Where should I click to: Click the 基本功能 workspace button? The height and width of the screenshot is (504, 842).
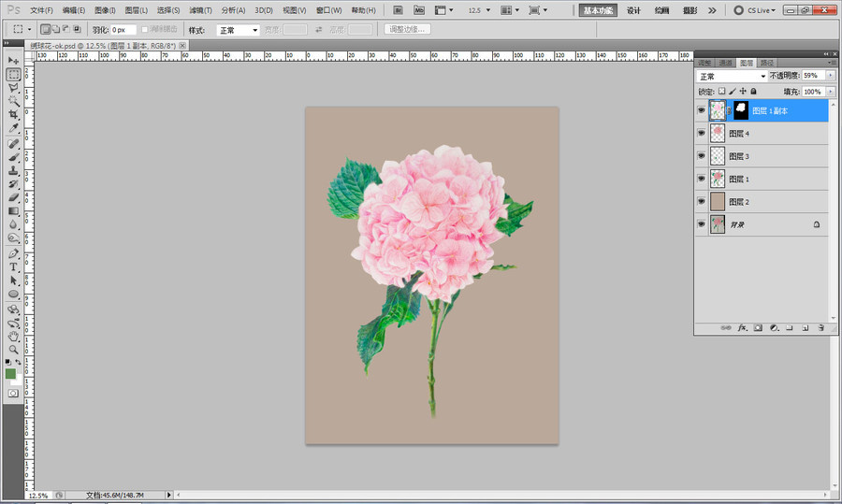pos(598,10)
